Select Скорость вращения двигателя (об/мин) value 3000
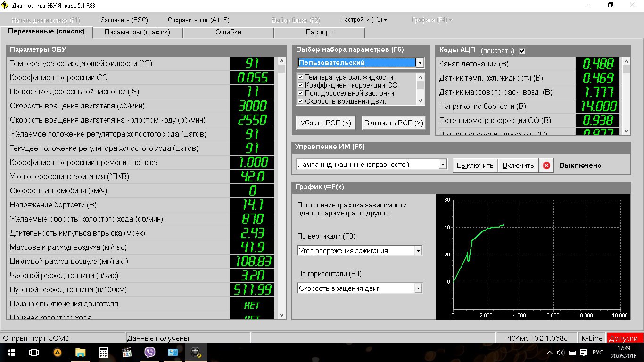The image size is (644, 362). (x=252, y=106)
